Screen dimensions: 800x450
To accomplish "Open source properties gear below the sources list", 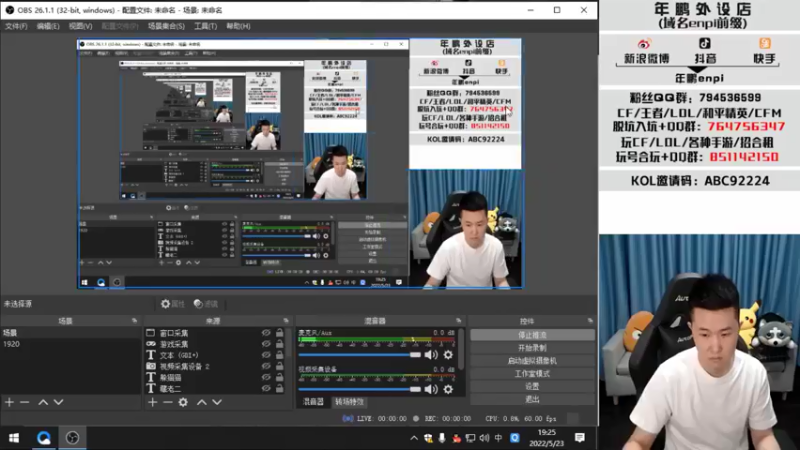I will [183, 402].
